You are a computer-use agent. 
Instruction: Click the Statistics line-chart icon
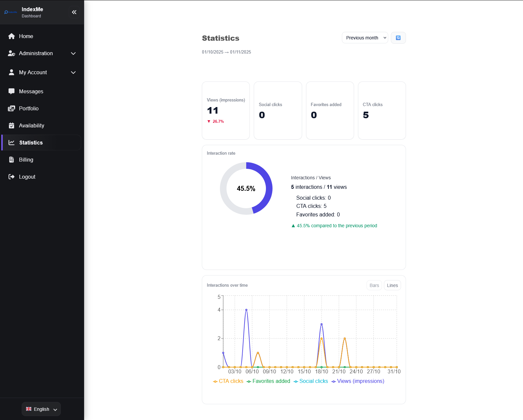12,143
